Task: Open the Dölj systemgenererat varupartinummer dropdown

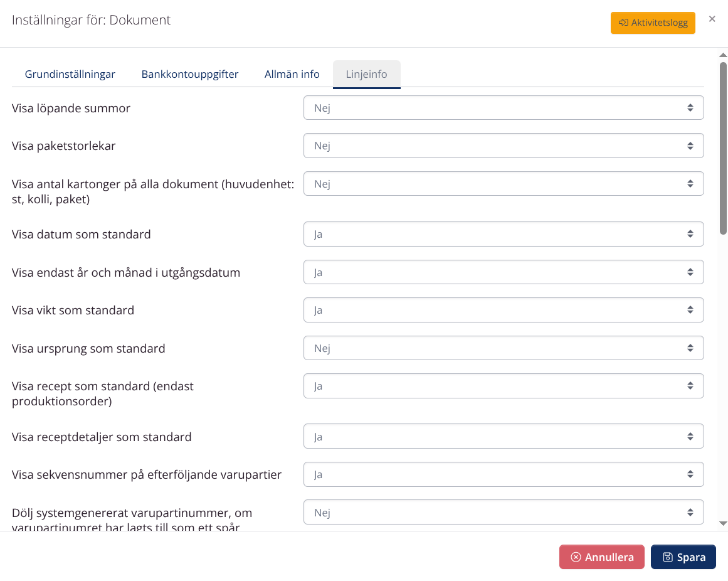Action: point(503,513)
